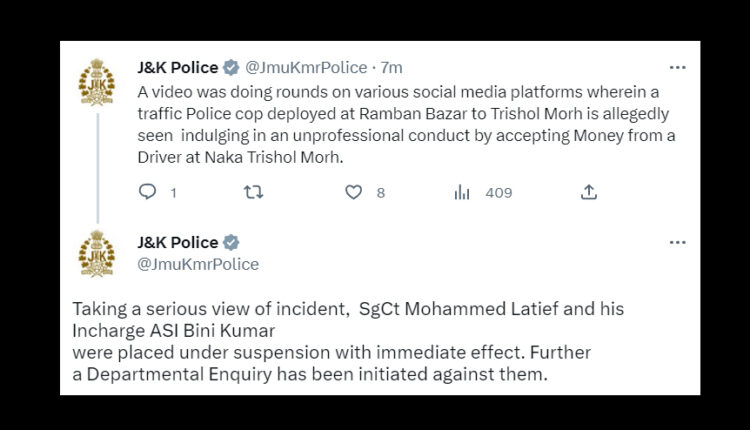The height and width of the screenshot is (430, 750).
Task: Click the reply count number 1
Action: [x=173, y=193]
